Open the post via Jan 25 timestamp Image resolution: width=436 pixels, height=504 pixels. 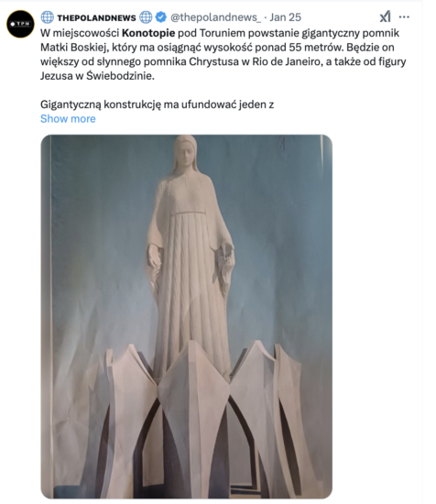285,17
